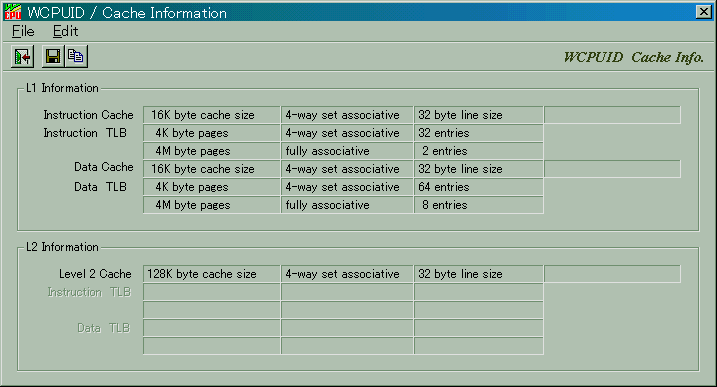Click the floppy disk save icon
The image size is (717, 387).
[x=53, y=57]
